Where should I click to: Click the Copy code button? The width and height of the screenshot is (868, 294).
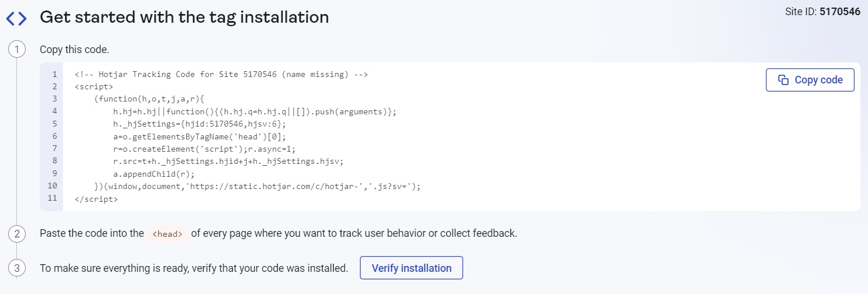pyautogui.click(x=810, y=80)
